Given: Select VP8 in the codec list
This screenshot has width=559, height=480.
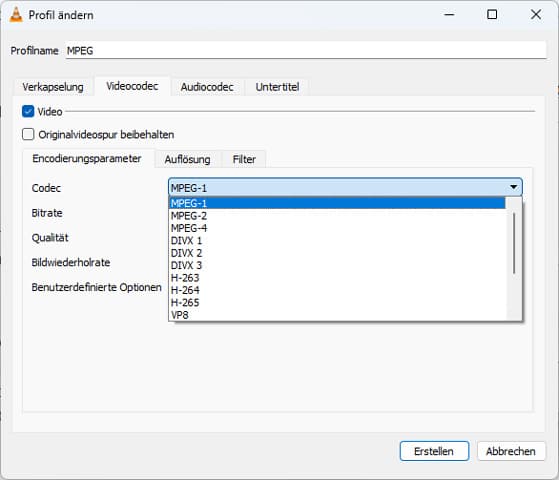Looking at the screenshot, I should (337, 315).
